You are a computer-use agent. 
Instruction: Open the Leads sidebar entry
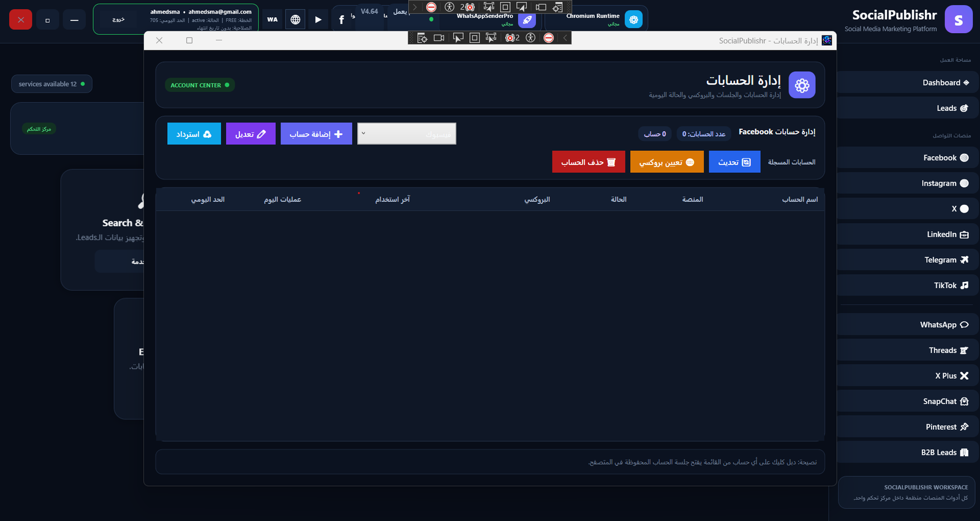pyautogui.click(x=908, y=108)
